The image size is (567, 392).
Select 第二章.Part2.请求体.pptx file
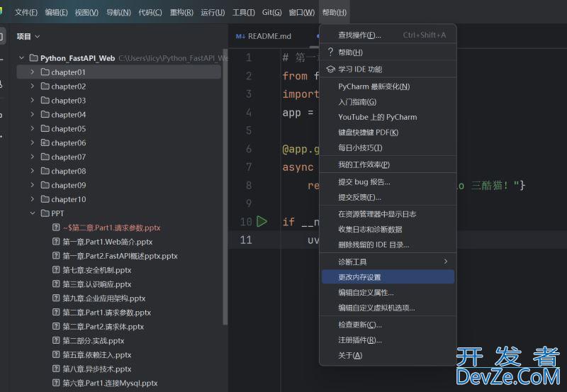pos(103,326)
